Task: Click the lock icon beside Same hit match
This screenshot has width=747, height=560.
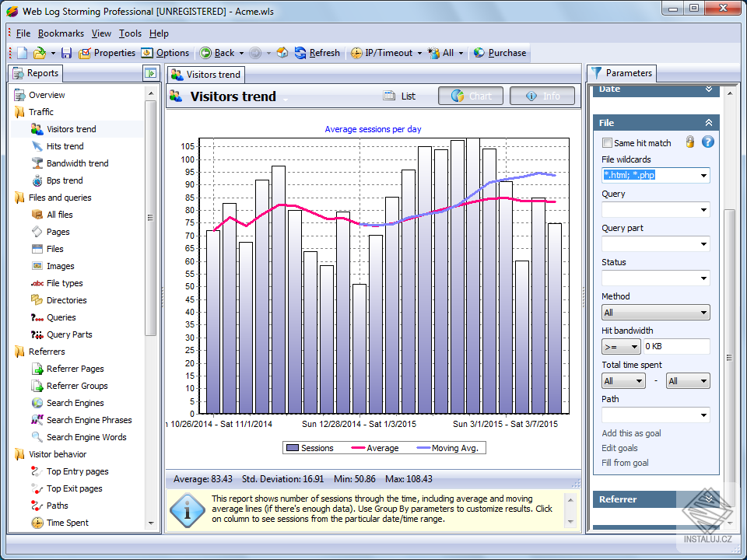Action: tap(690, 142)
